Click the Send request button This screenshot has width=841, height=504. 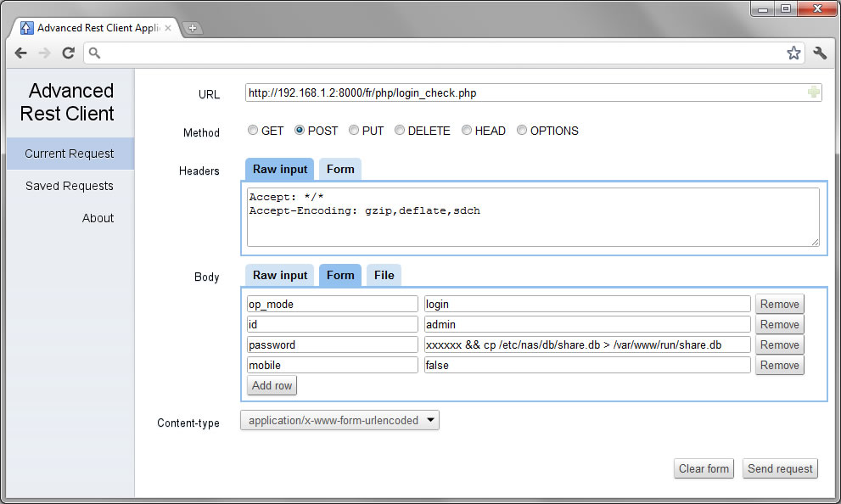pyautogui.click(x=781, y=468)
